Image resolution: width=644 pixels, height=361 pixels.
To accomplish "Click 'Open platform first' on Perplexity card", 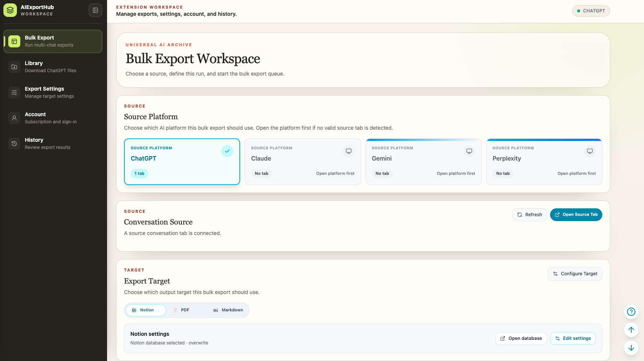I will coord(577,173).
